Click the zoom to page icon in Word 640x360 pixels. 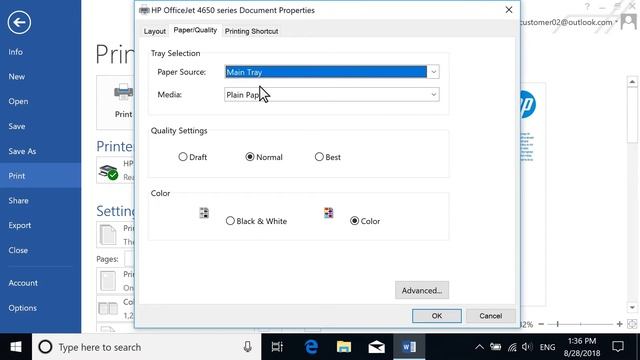coord(632,324)
